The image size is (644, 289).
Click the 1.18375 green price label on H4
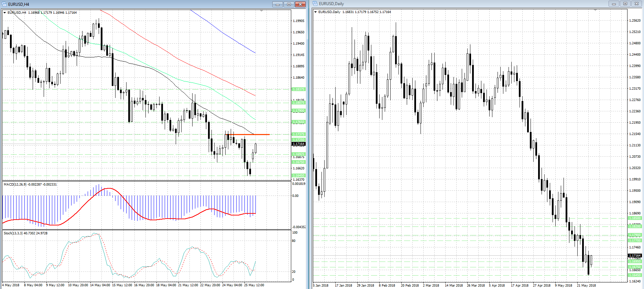pos(298,89)
